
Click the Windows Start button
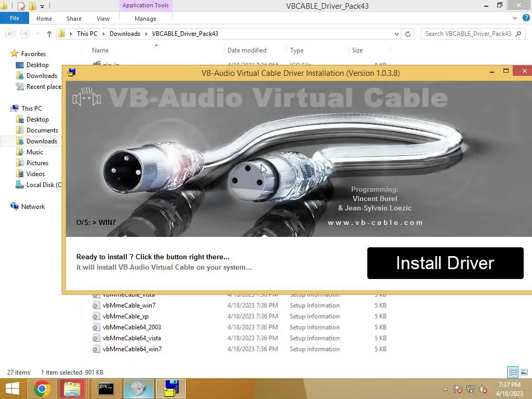coord(12,389)
